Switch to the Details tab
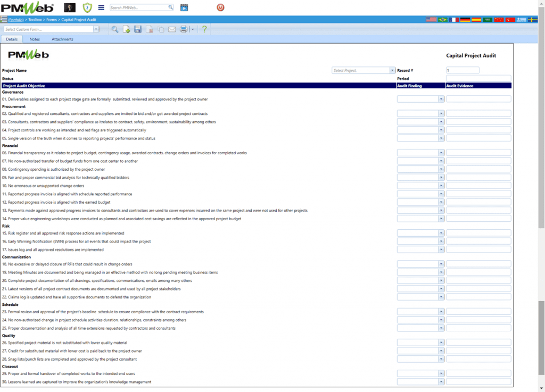 click(x=12, y=39)
